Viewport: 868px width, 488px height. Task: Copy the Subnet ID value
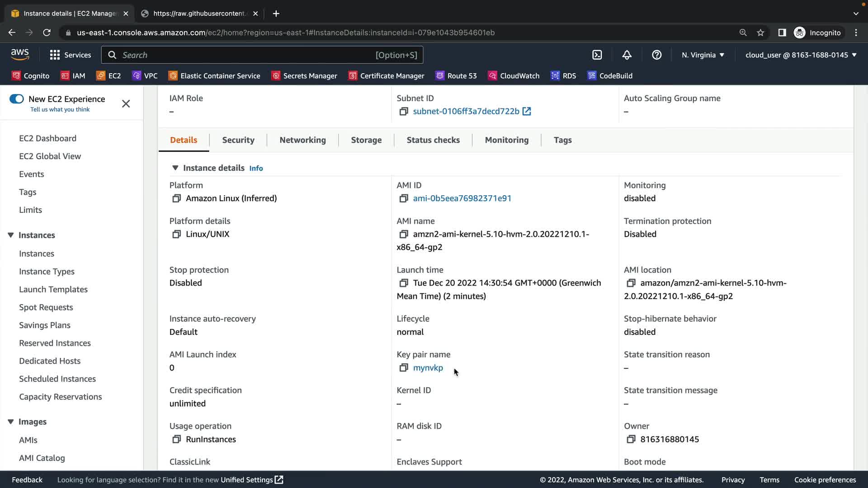pos(403,111)
